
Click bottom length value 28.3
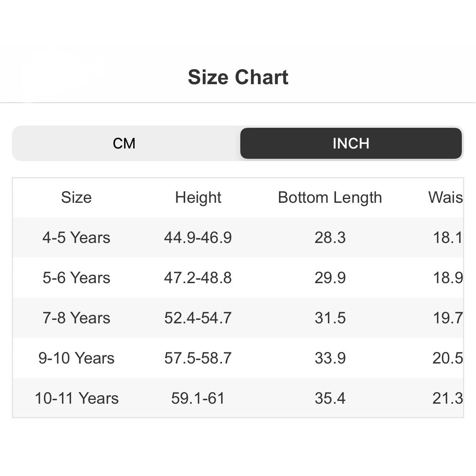pyautogui.click(x=330, y=238)
